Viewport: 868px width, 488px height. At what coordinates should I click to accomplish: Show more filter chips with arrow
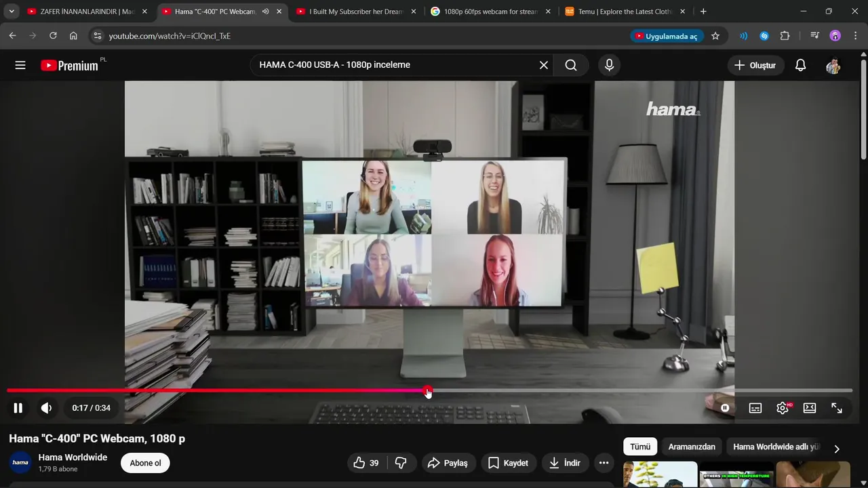point(837,449)
